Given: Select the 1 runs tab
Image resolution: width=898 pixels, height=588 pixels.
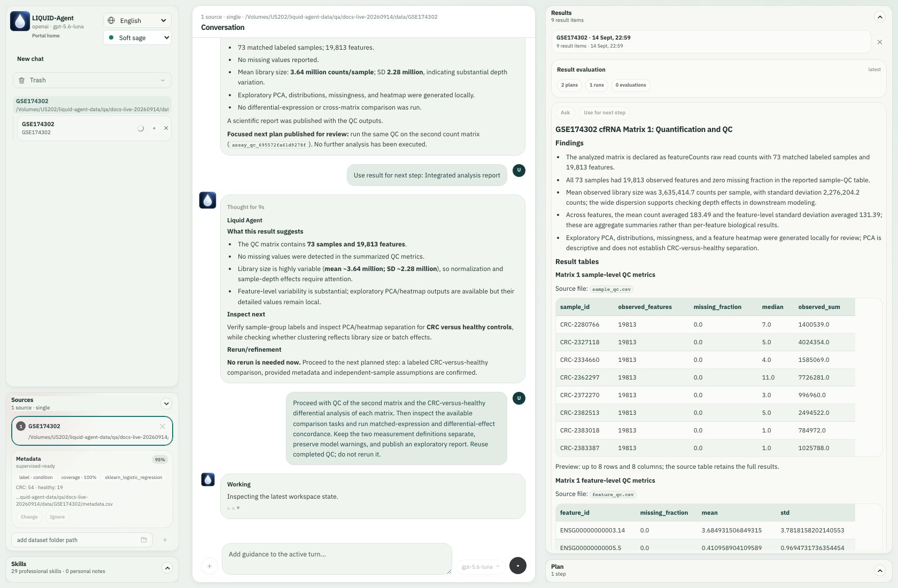Looking at the screenshot, I should (x=597, y=85).
